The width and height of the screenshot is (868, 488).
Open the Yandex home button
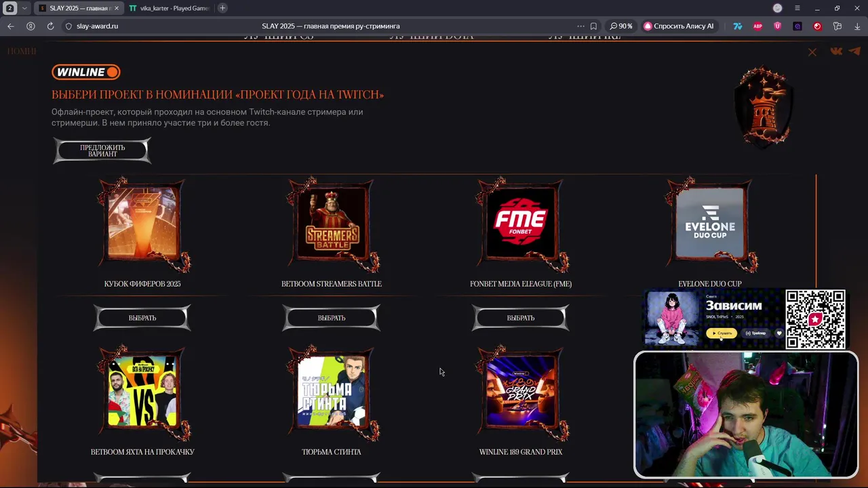click(31, 26)
